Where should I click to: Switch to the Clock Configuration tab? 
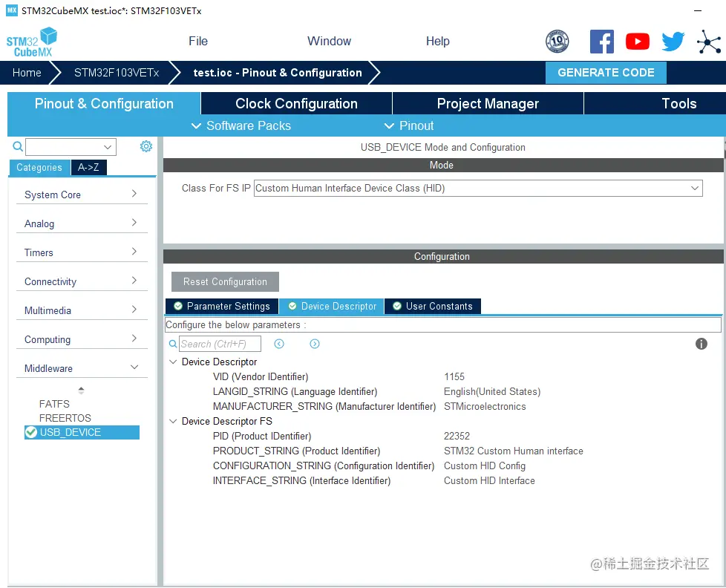click(x=296, y=103)
